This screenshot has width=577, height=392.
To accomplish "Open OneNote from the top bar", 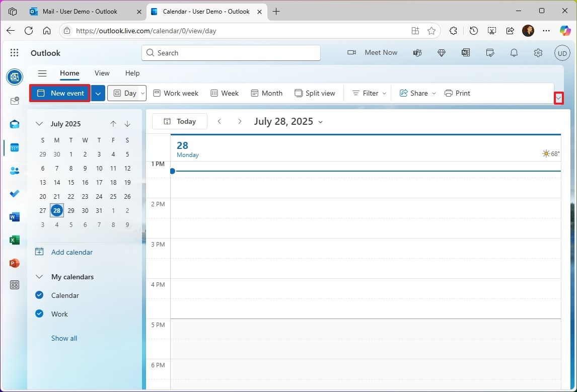I will (x=466, y=52).
